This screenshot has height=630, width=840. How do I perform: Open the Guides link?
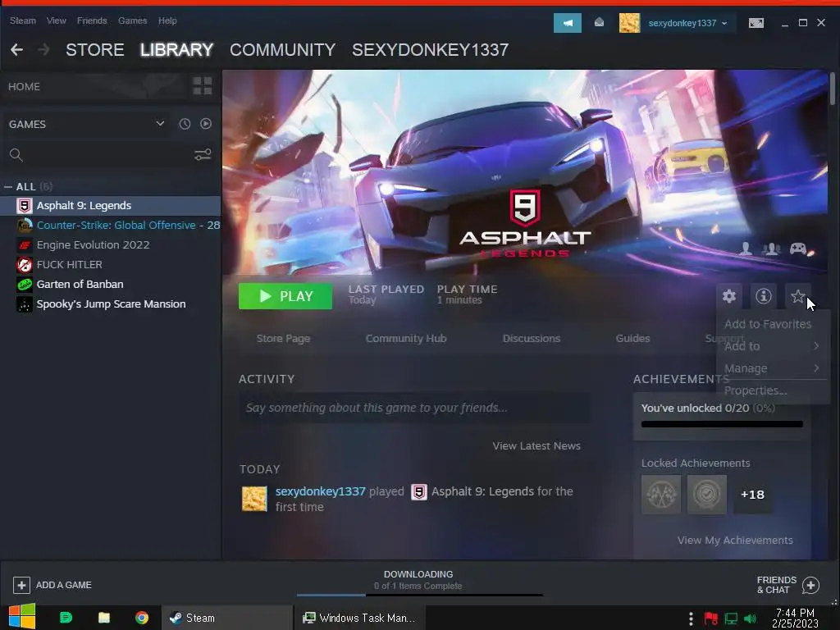[632, 339]
